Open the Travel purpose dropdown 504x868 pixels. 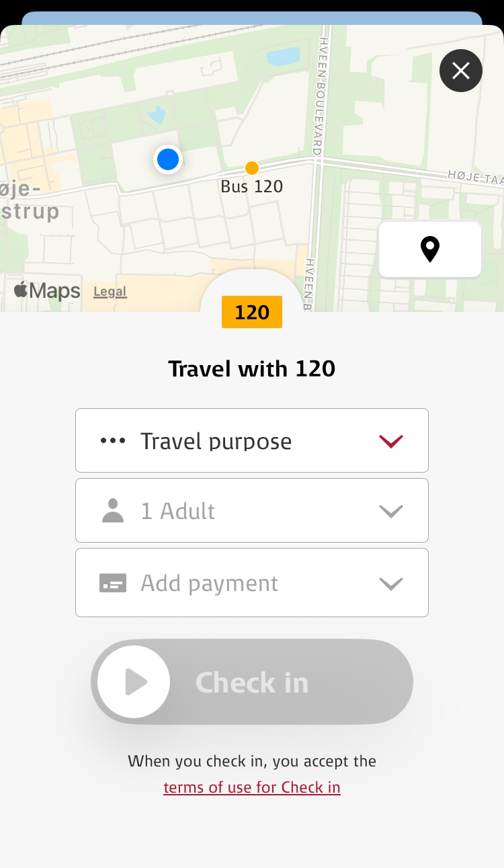click(252, 440)
